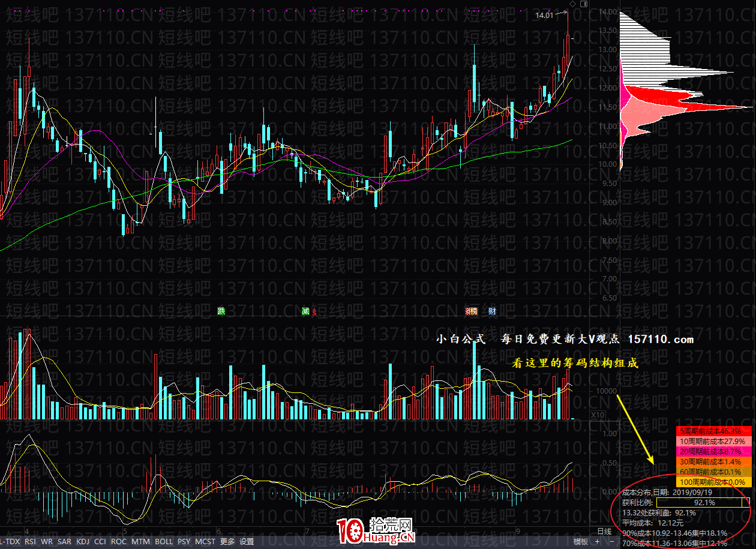Switch to the MTM indicator
Screen dimensions: 756x549
(x=140, y=541)
